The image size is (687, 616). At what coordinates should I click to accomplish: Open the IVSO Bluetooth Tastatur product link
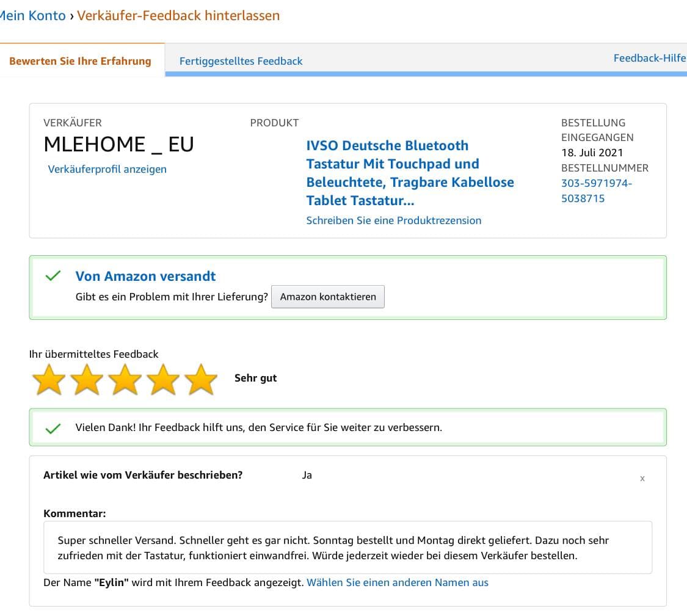pyautogui.click(x=410, y=173)
